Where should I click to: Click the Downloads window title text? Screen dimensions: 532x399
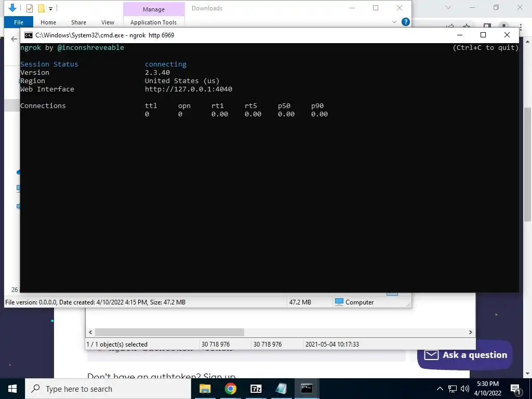coord(207,8)
